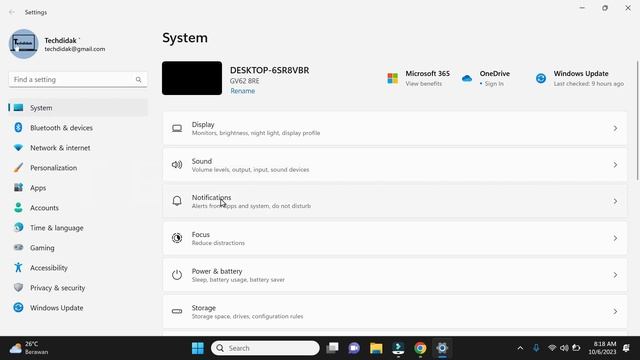Launch Google Chrome from the taskbar
Image resolution: width=640 pixels, height=360 pixels.
[x=420, y=348]
